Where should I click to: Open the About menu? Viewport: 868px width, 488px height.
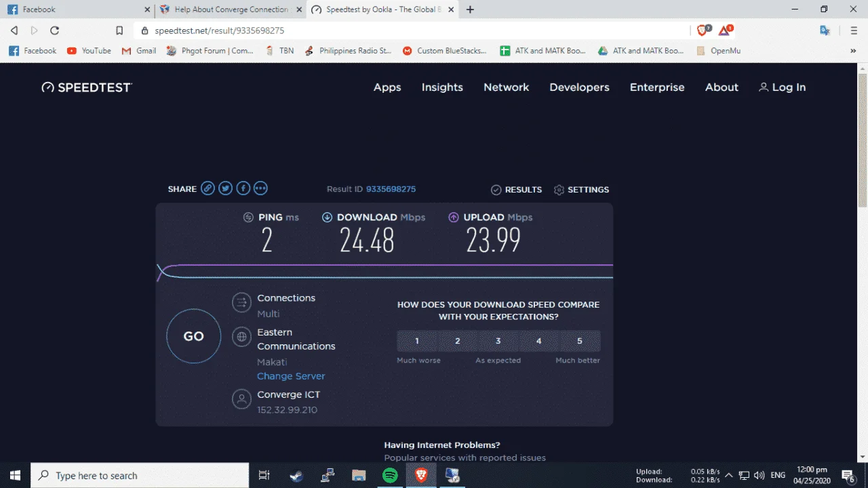(x=722, y=87)
